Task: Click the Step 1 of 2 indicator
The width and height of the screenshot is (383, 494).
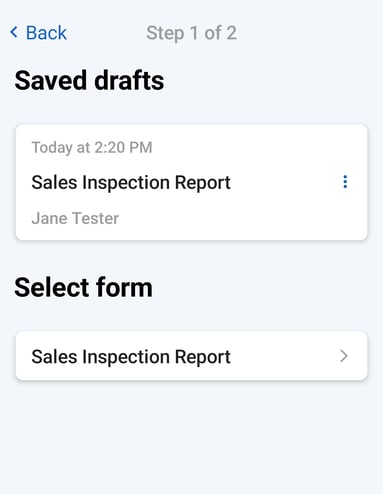Action: click(x=191, y=33)
